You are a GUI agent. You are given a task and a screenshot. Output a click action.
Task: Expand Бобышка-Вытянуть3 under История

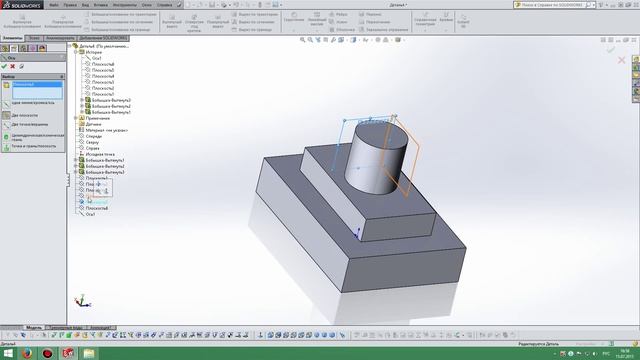[82, 100]
